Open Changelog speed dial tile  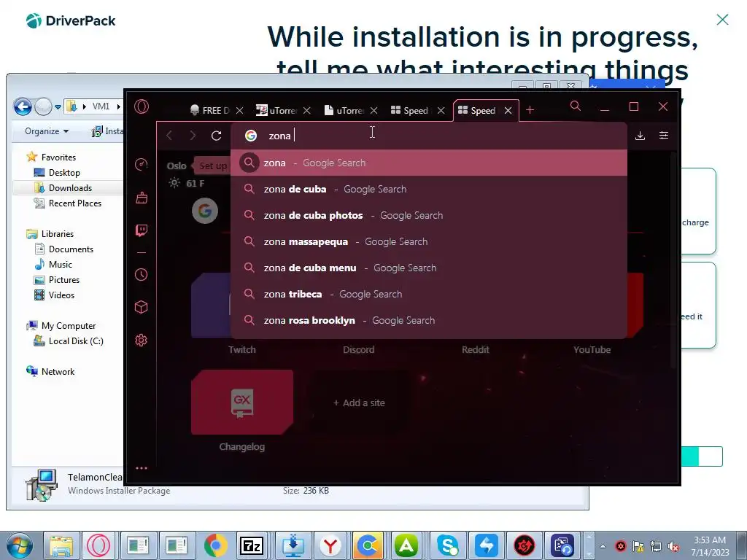pyautogui.click(x=242, y=402)
